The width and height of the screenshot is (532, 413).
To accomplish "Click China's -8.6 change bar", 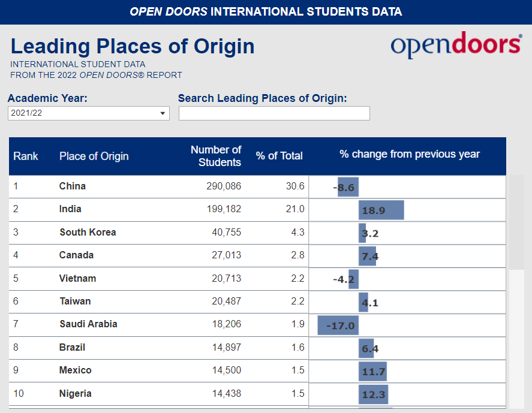I will point(347,188).
